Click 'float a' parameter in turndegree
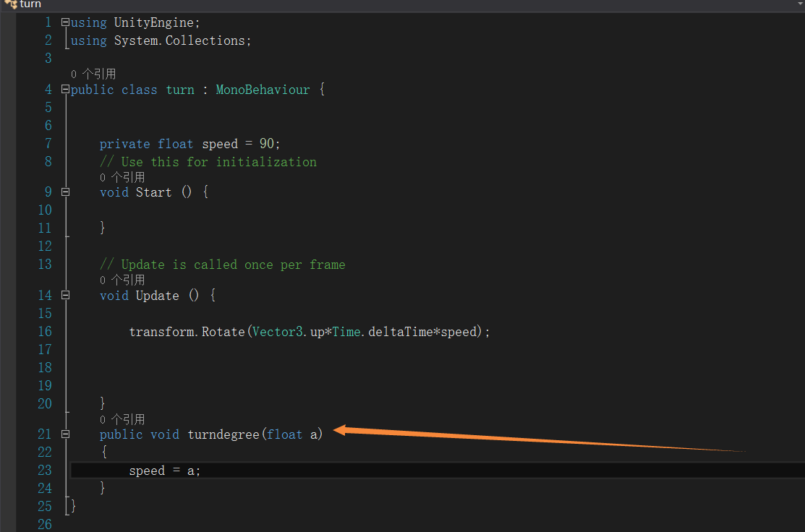Screen dimensions: 805x532 point(292,434)
